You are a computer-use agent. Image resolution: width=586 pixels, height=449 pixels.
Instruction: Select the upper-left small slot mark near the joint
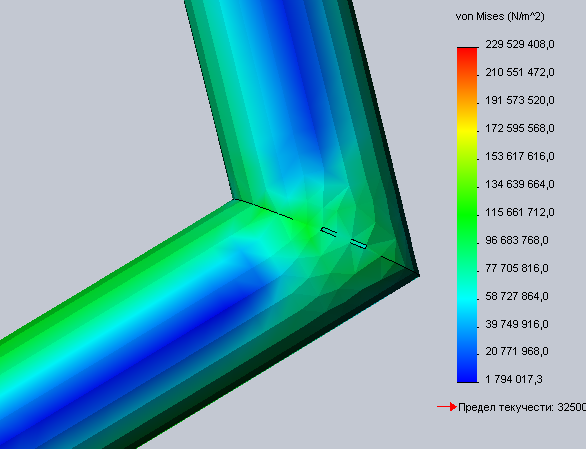pos(329,232)
